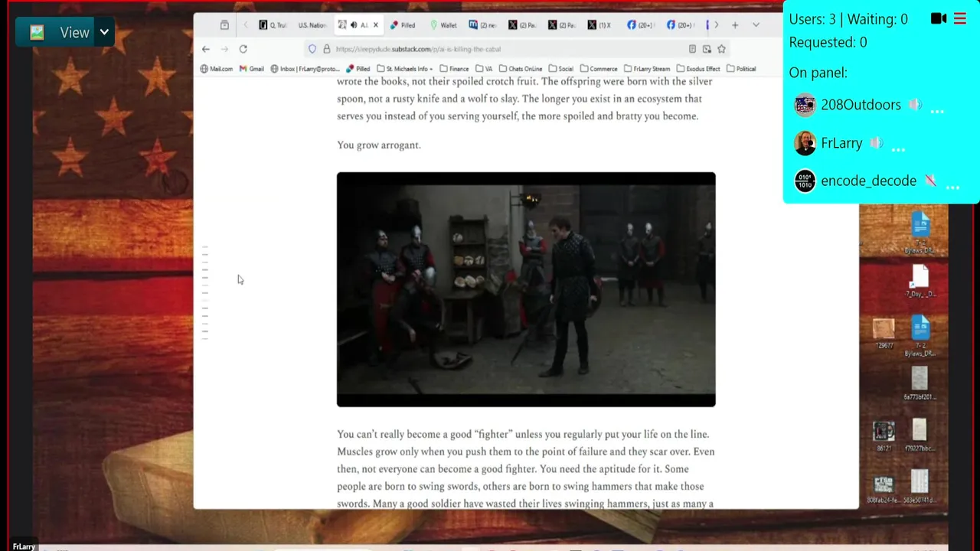Switch to the Pilled tab
The height and width of the screenshot is (551, 980).
coord(403,25)
